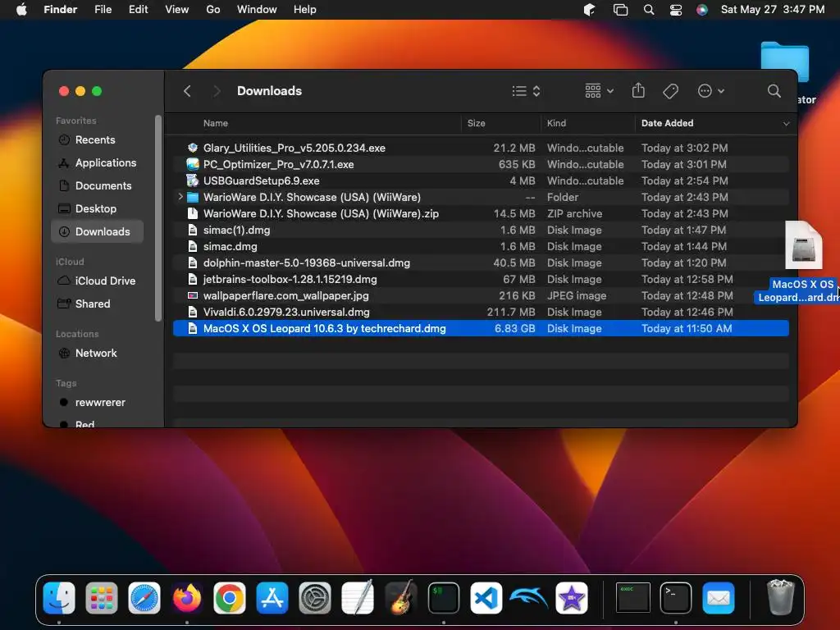This screenshot has width=840, height=630.
Task: Select simac(1).dmg file
Action: pos(481,231)
